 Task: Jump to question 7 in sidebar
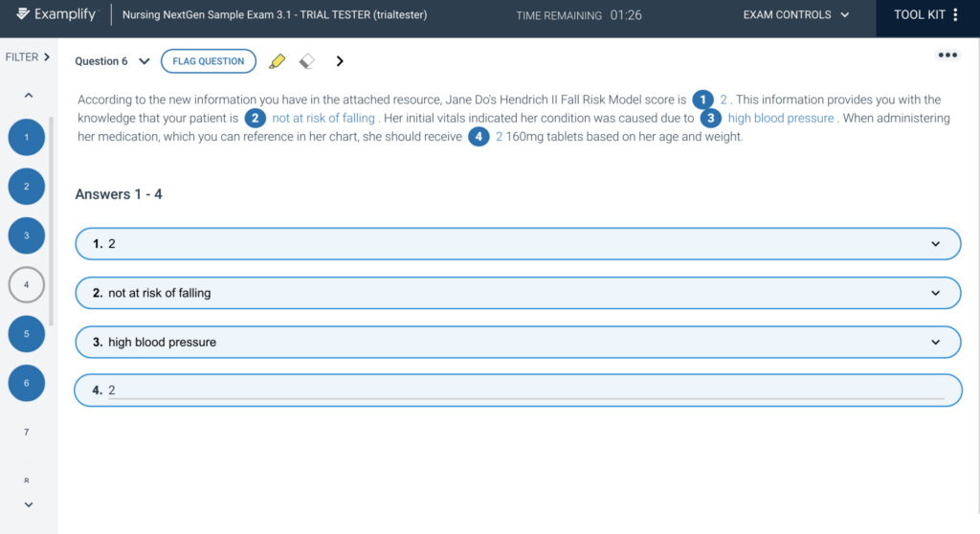coord(27,433)
